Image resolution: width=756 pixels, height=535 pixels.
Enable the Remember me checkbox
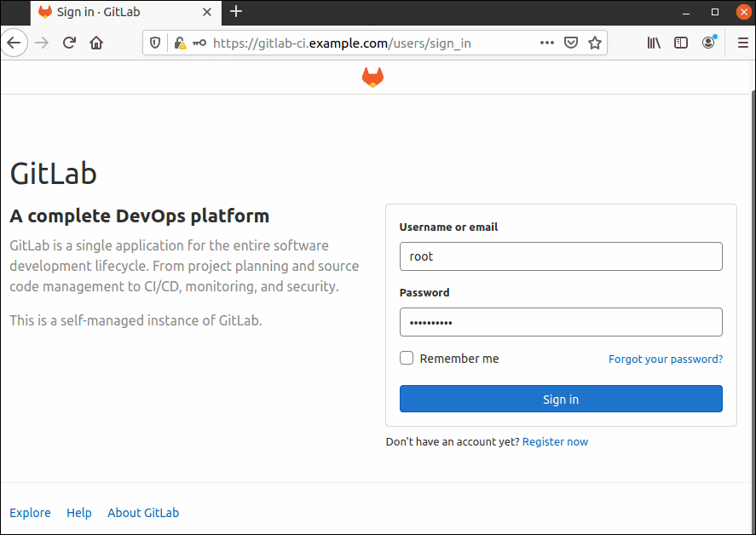click(407, 358)
